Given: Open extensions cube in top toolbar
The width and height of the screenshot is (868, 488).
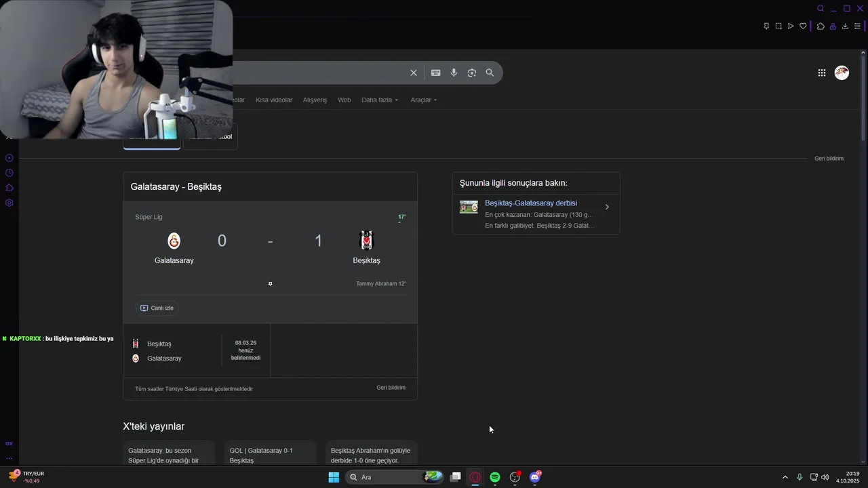Looking at the screenshot, I should (x=821, y=26).
